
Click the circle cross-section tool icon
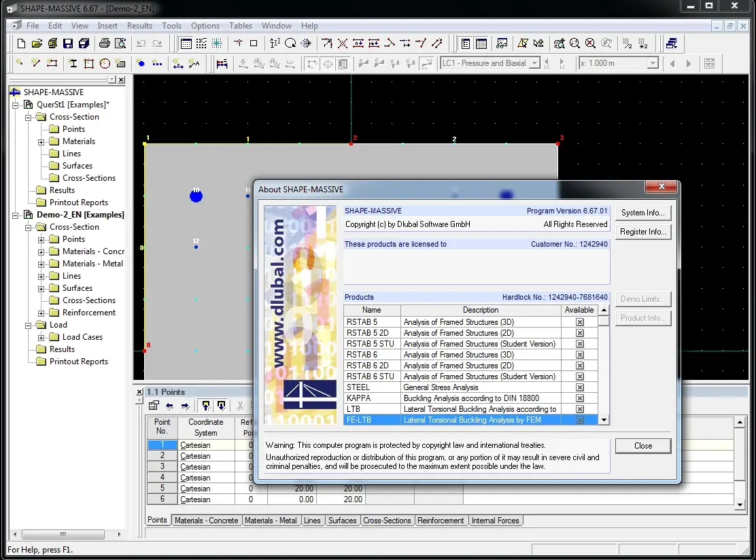105,63
